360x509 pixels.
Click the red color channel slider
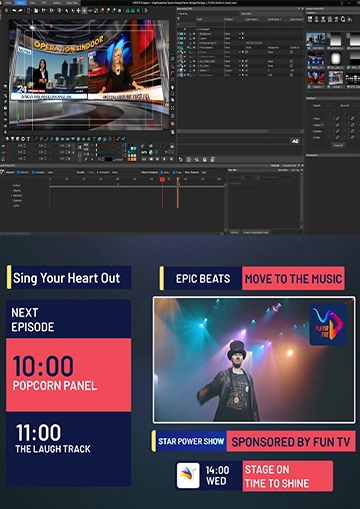(107, 145)
